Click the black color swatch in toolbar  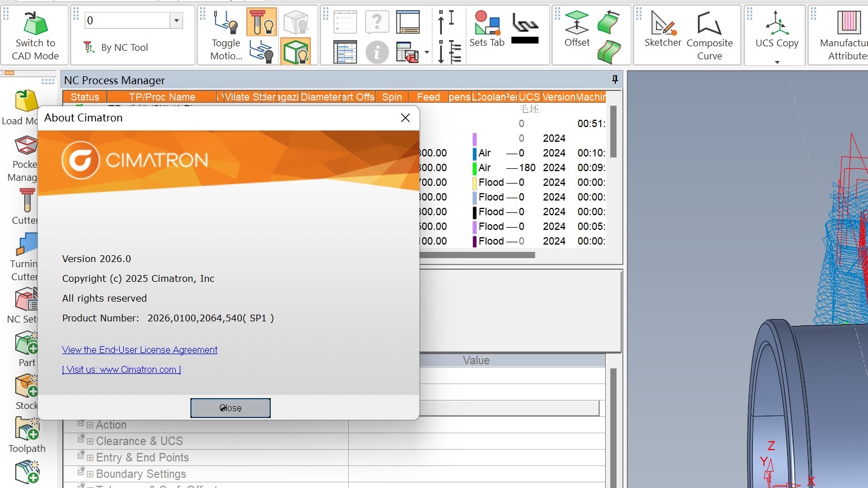point(524,40)
